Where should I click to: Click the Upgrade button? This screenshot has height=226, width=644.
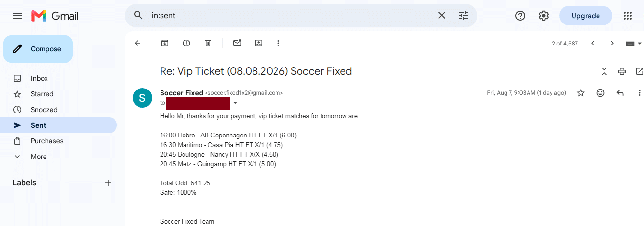[586, 16]
